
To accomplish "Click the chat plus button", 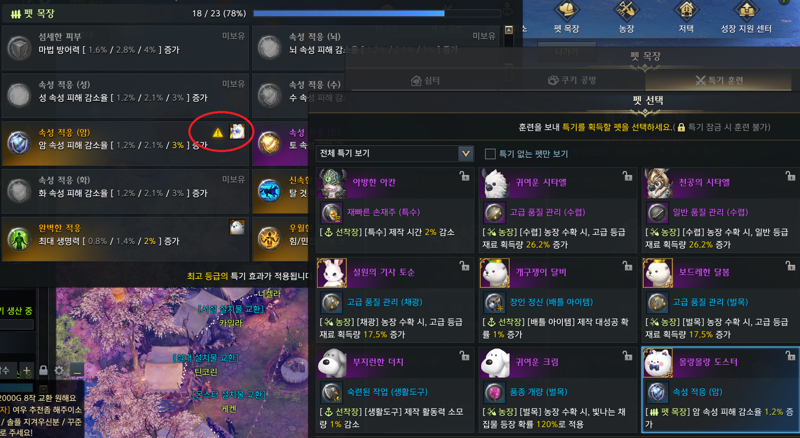I will (x=27, y=370).
